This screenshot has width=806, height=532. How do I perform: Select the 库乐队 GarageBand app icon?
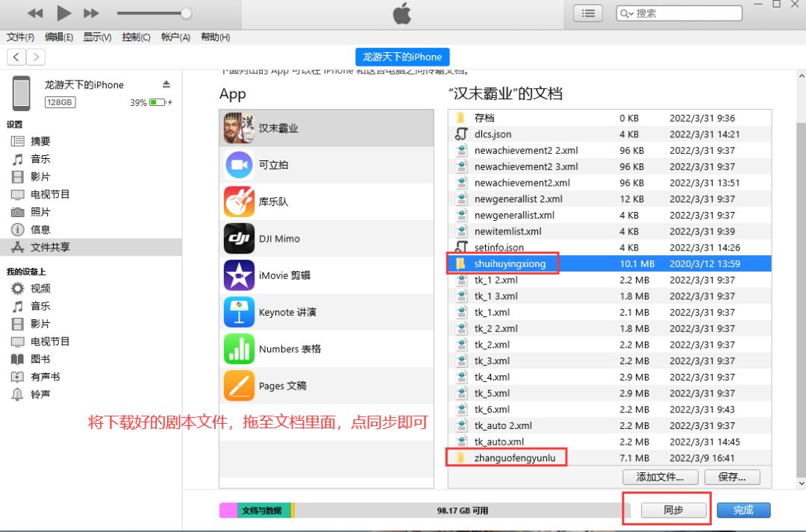239,201
